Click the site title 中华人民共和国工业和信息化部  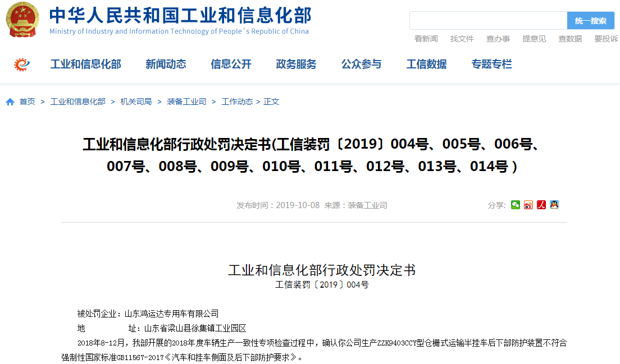[180, 15]
